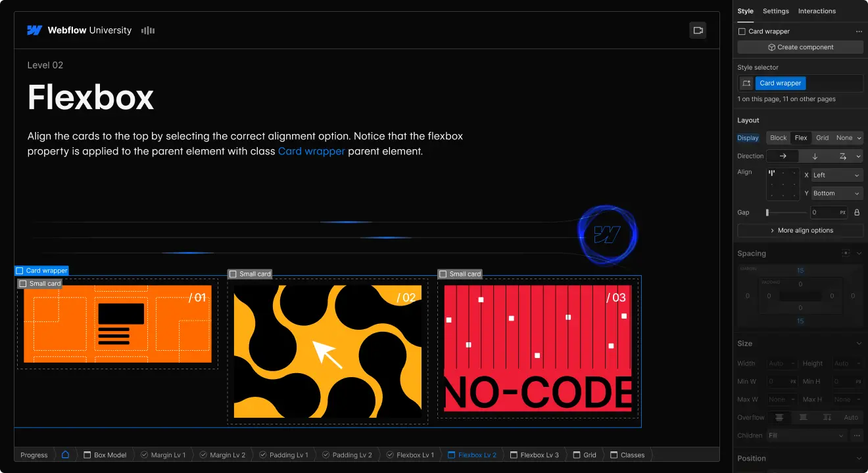
Task: Click the presentation icon above the canvas
Action: click(698, 30)
